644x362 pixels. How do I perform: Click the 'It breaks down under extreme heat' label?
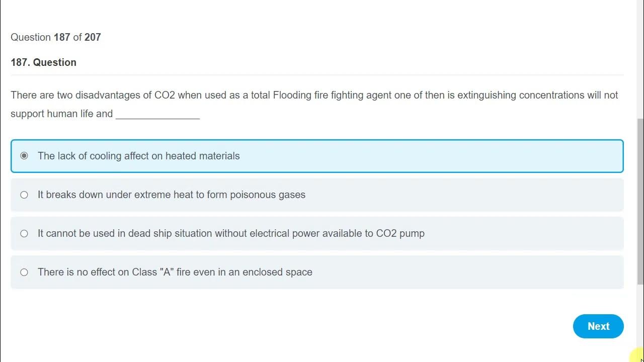click(x=171, y=195)
